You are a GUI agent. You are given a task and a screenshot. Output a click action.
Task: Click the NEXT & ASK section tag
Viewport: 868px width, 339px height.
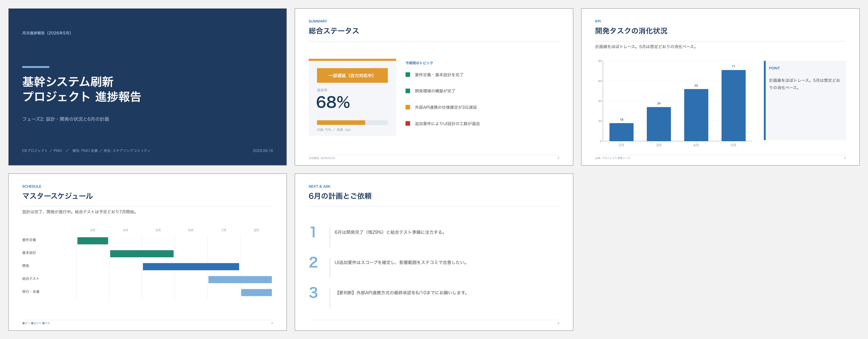click(x=319, y=186)
